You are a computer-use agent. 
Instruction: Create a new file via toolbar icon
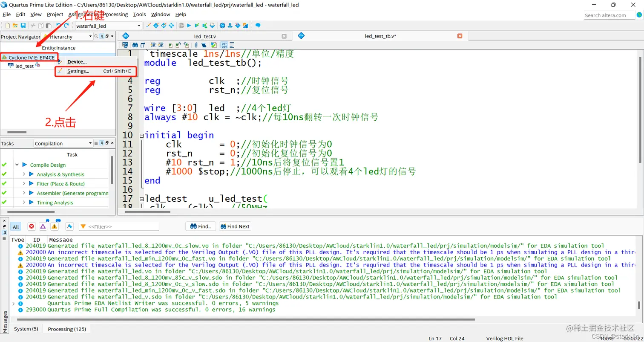click(x=7, y=26)
